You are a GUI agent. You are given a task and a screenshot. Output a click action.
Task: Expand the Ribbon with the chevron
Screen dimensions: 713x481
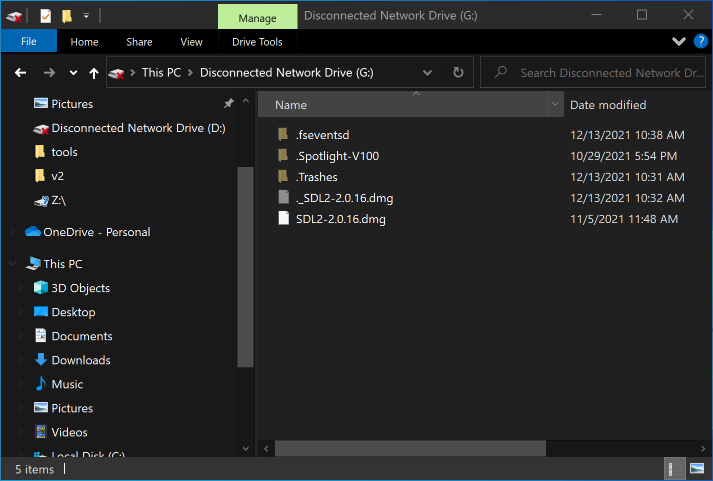point(679,41)
